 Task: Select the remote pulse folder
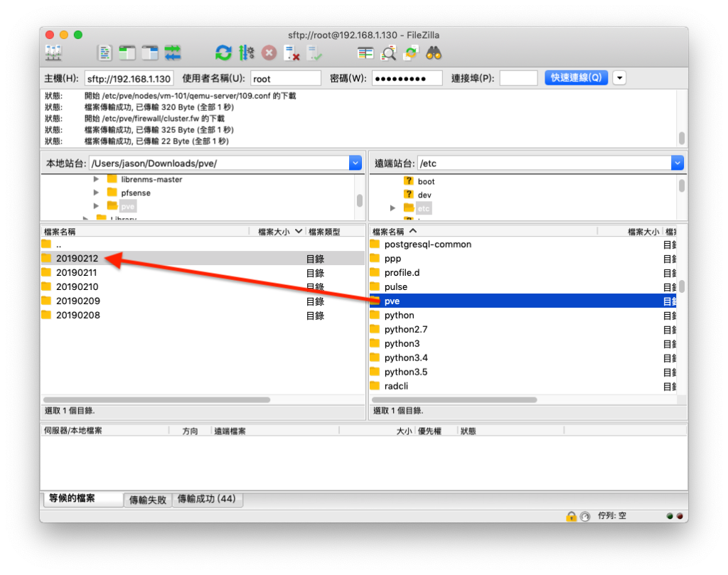523,287
